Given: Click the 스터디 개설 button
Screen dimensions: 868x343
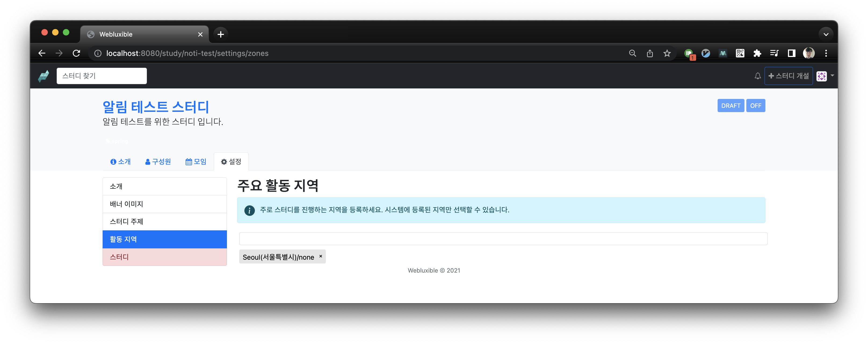Looking at the screenshot, I should 788,76.
